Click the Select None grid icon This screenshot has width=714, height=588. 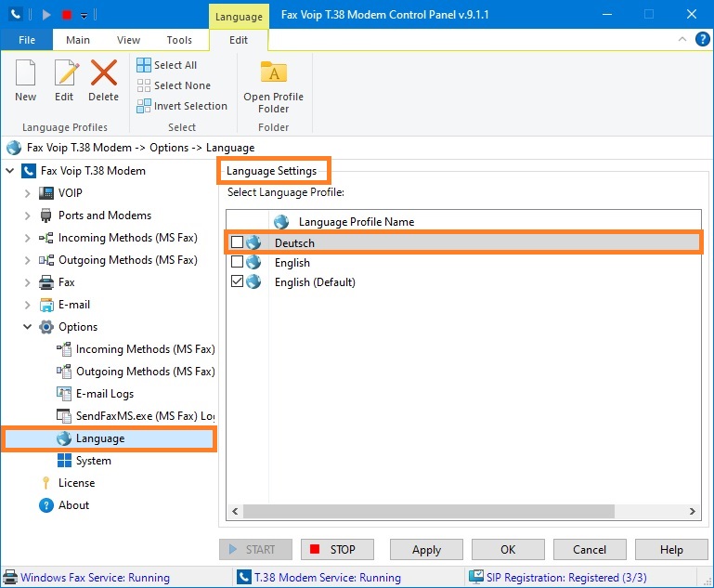pos(144,85)
